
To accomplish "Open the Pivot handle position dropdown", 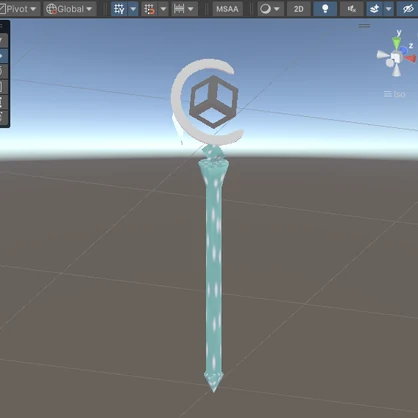I will pyautogui.click(x=19, y=9).
